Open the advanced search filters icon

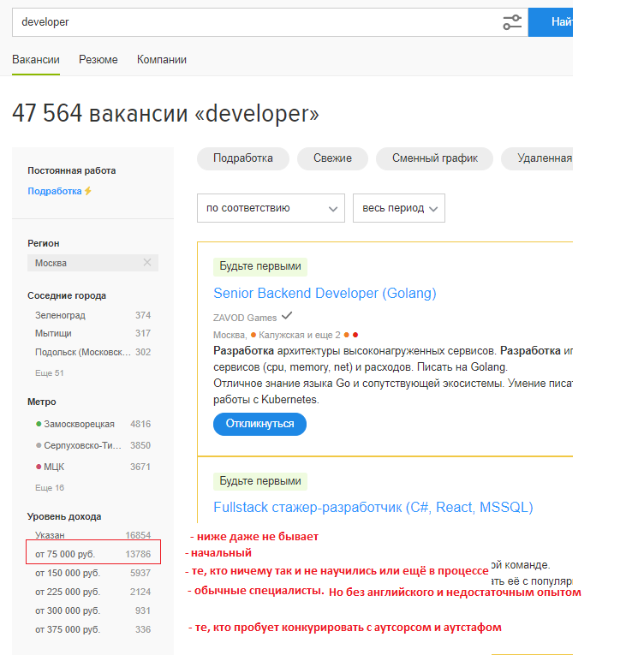click(512, 22)
